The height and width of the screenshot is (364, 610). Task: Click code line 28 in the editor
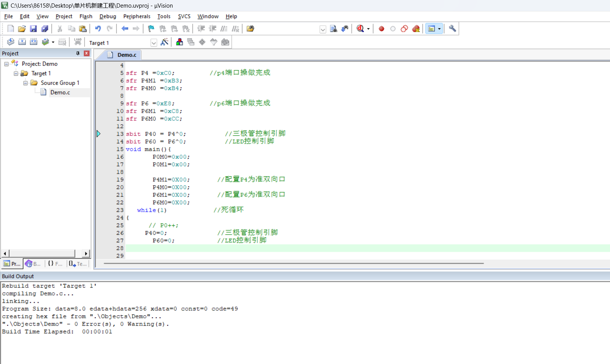point(368,248)
